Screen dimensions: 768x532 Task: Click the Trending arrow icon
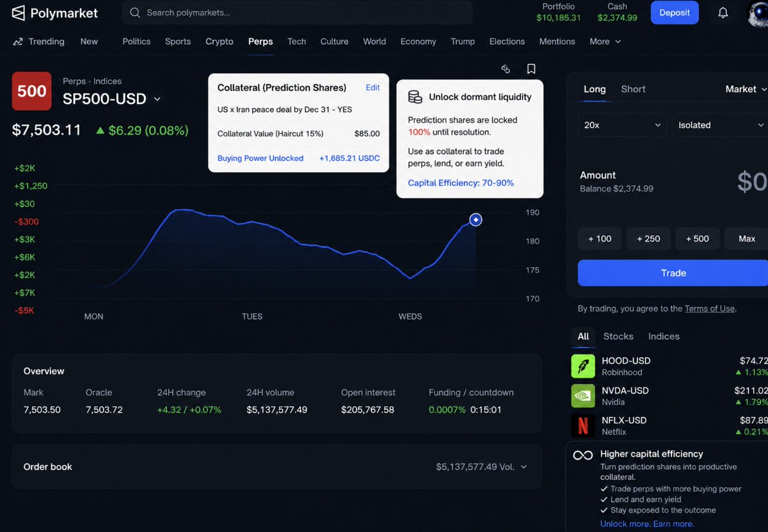18,42
